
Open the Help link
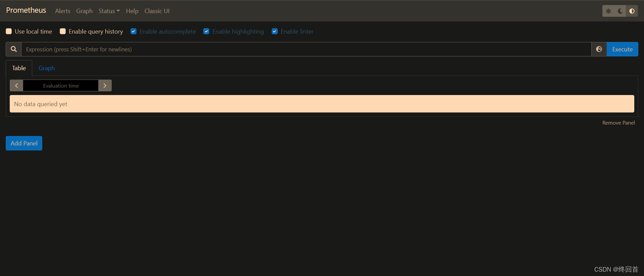point(132,11)
